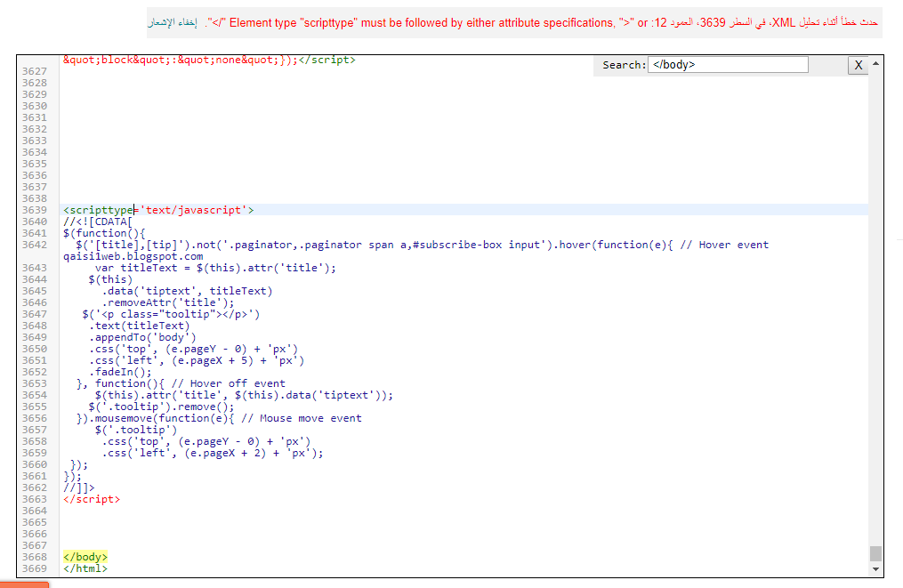
Task: Click the //<![CDATA[ line in code
Action: [98, 222]
